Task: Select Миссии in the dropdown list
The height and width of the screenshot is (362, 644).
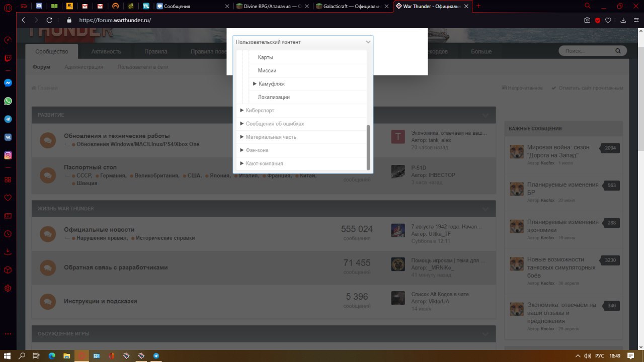Action: [267, 71]
